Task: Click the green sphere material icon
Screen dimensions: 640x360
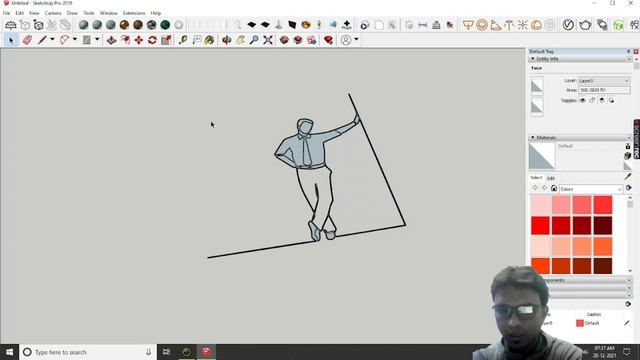Action: click(x=165, y=25)
